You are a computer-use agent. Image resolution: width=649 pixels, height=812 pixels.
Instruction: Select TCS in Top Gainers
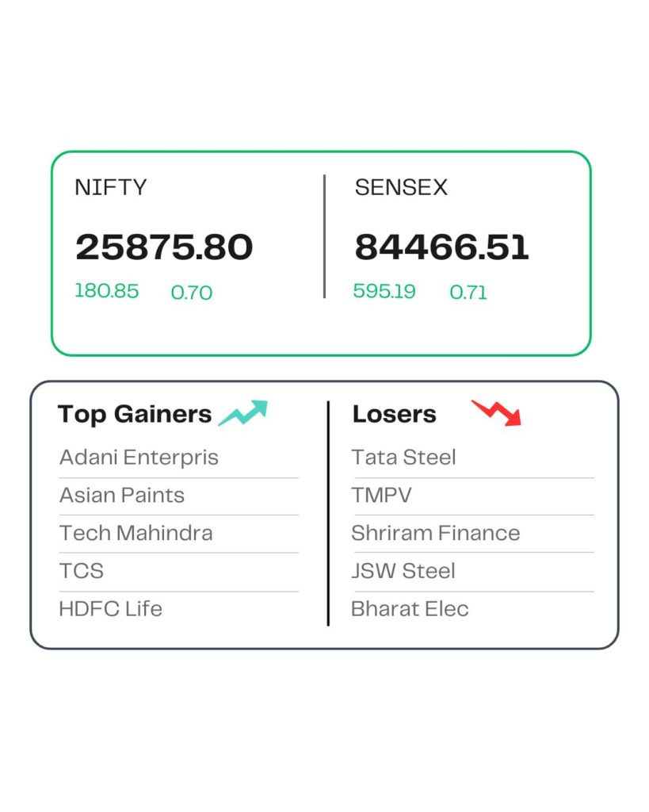(x=81, y=571)
